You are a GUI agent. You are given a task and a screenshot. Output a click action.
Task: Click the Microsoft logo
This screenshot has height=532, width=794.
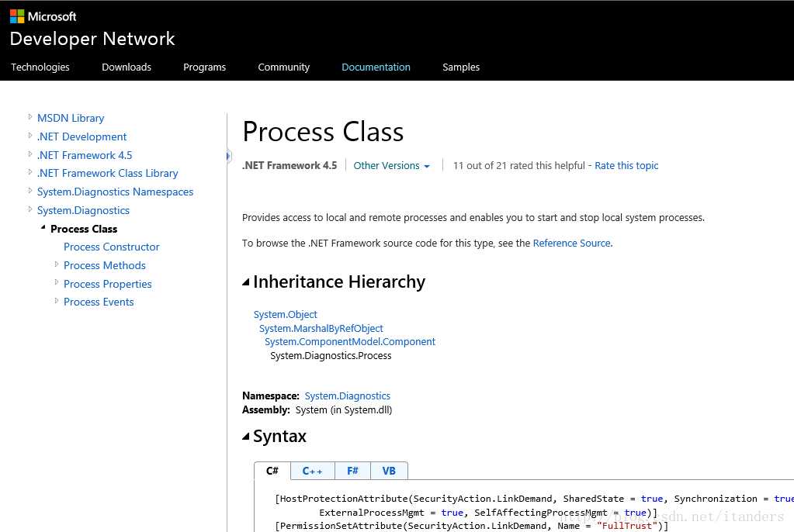(x=43, y=16)
